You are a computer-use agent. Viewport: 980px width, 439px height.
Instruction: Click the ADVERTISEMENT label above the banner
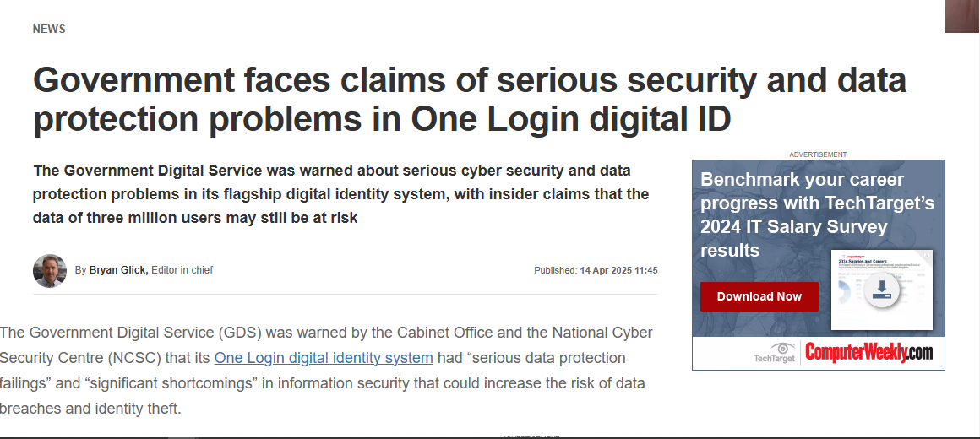[818, 154]
